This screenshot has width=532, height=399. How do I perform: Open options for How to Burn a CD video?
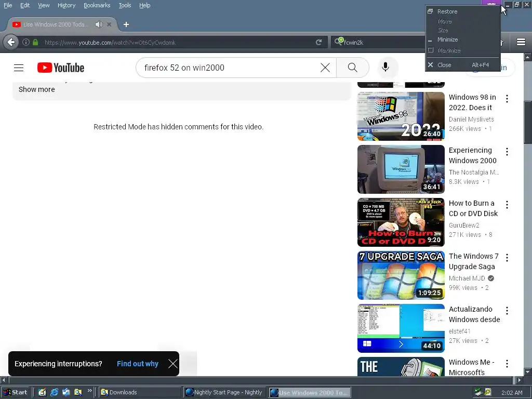coord(507,205)
